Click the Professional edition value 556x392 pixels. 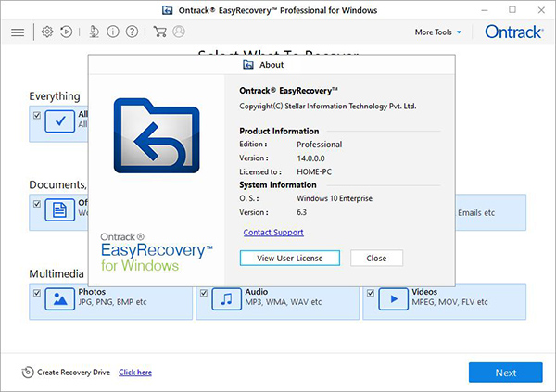pyautogui.click(x=319, y=145)
